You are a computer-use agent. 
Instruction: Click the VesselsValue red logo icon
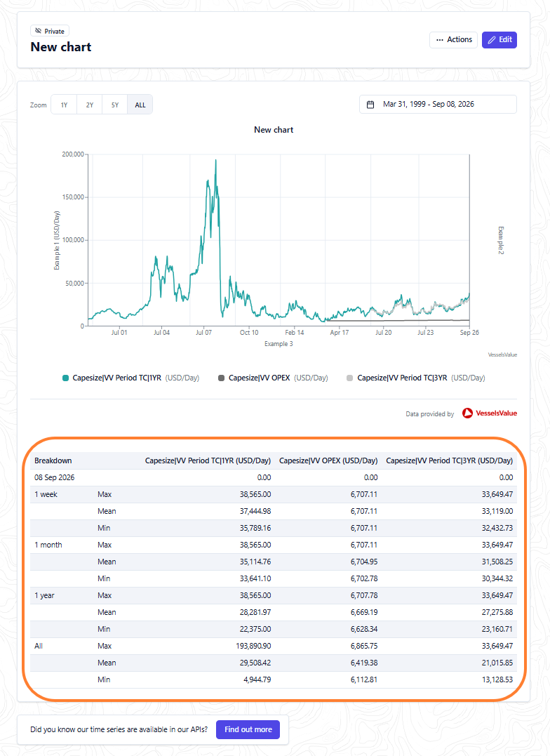click(467, 413)
